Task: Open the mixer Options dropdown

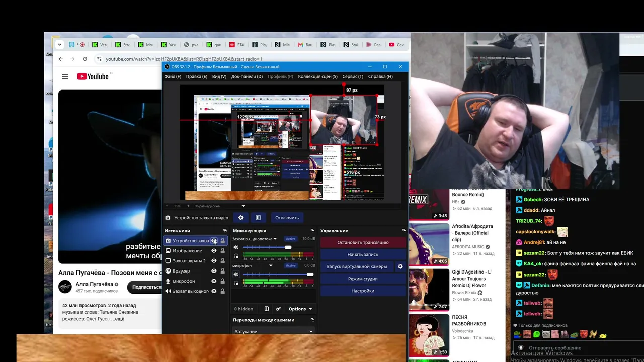Action: click(x=300, y=309)
